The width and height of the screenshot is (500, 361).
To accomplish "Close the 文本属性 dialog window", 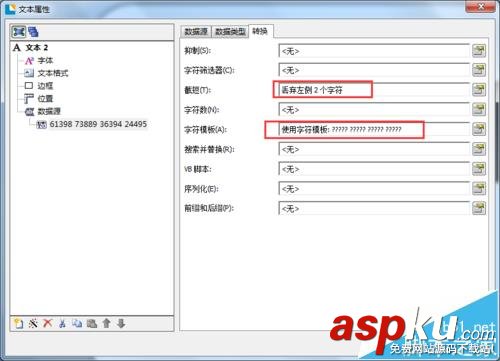I will point(481,6).
